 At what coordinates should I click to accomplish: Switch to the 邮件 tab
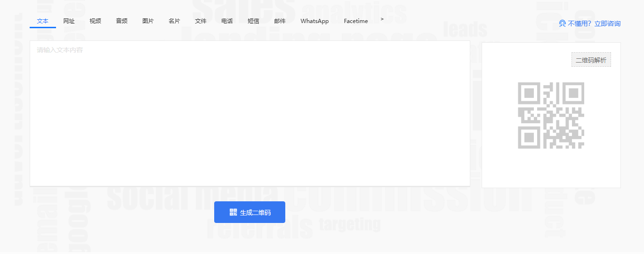pyautogui.click(x=280, y=21)
